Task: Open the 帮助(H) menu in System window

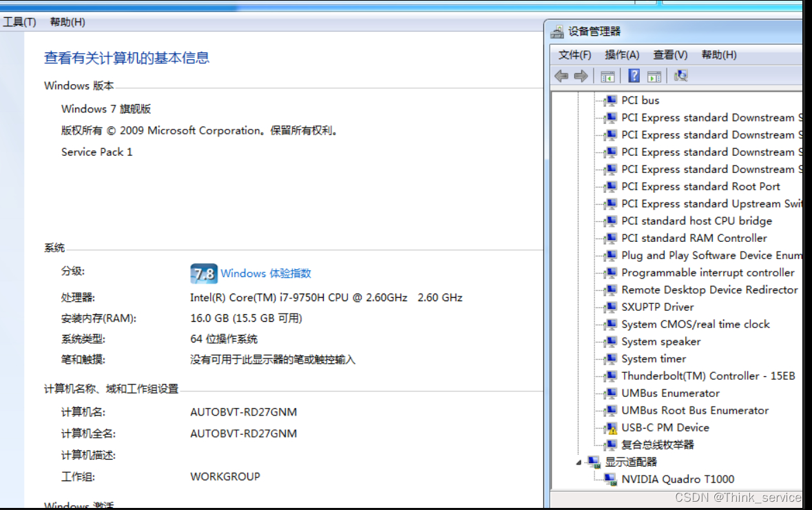Action: (x=67, y=22)
